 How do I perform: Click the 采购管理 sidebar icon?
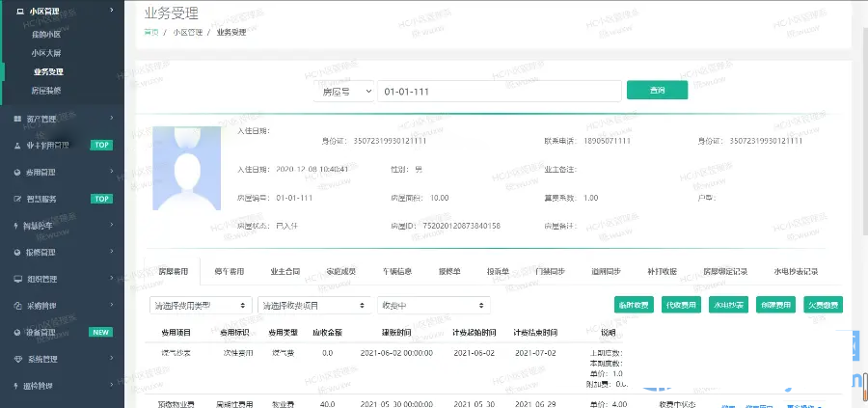tap(18, 306)
